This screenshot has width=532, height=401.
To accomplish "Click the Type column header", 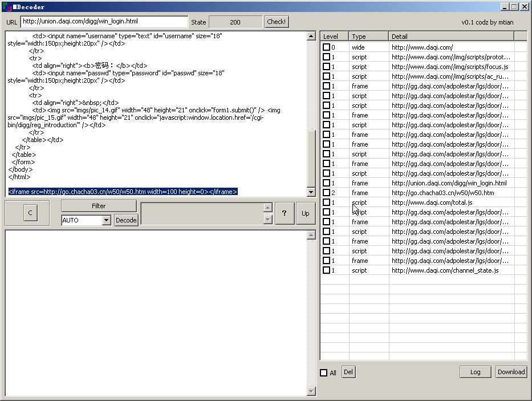I will click(368, 37).
